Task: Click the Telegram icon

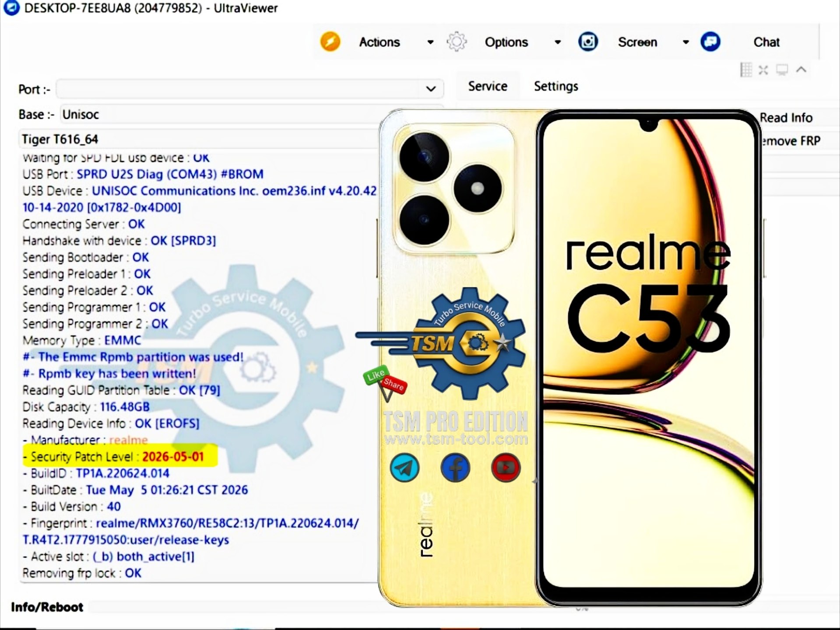Action: [x=404, y=468]
